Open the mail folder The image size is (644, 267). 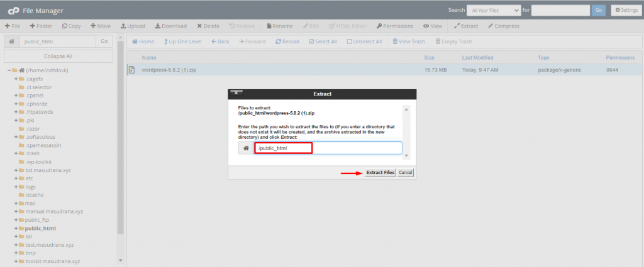coord(30,204)
